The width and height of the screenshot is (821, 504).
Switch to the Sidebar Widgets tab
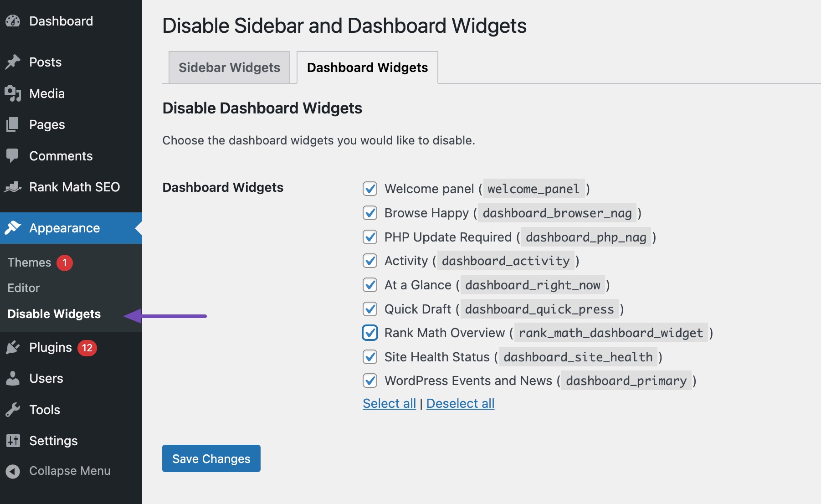point(229,67)
